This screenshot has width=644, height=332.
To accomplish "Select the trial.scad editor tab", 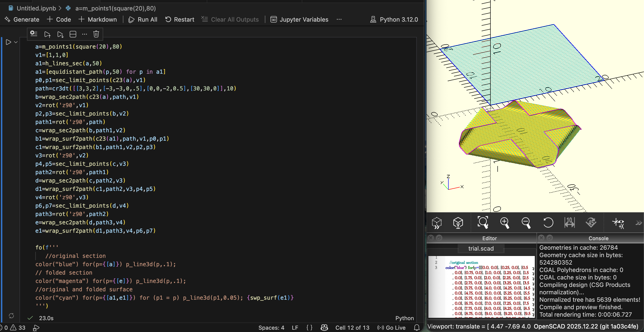I will coord(481,249).
